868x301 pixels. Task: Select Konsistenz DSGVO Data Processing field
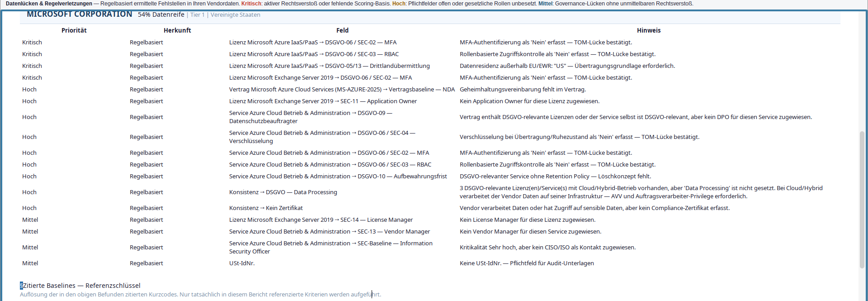point(283,192)
